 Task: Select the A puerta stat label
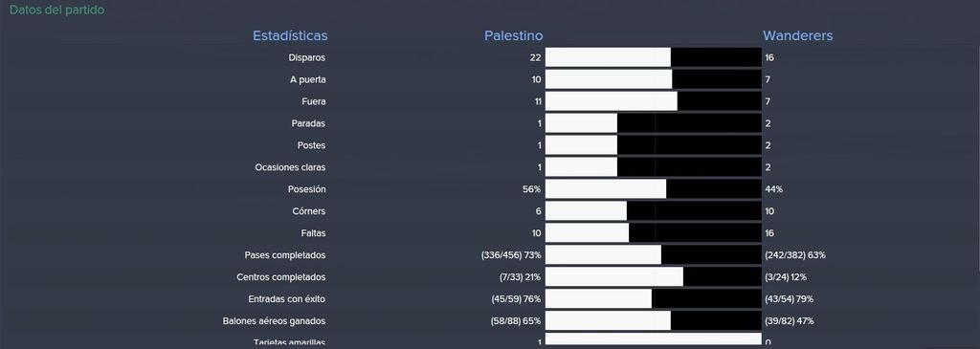pyautogui.click(x=307, y=80)
